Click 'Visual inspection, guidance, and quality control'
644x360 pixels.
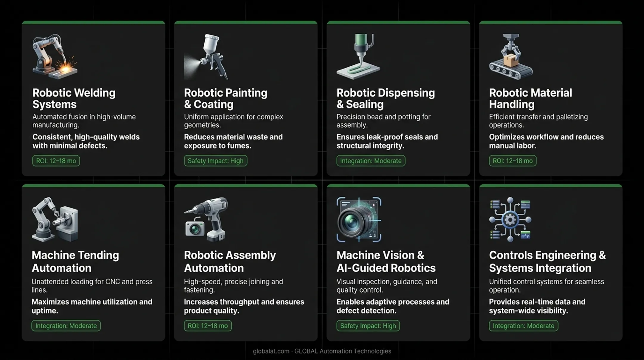[x=387, y=286]
